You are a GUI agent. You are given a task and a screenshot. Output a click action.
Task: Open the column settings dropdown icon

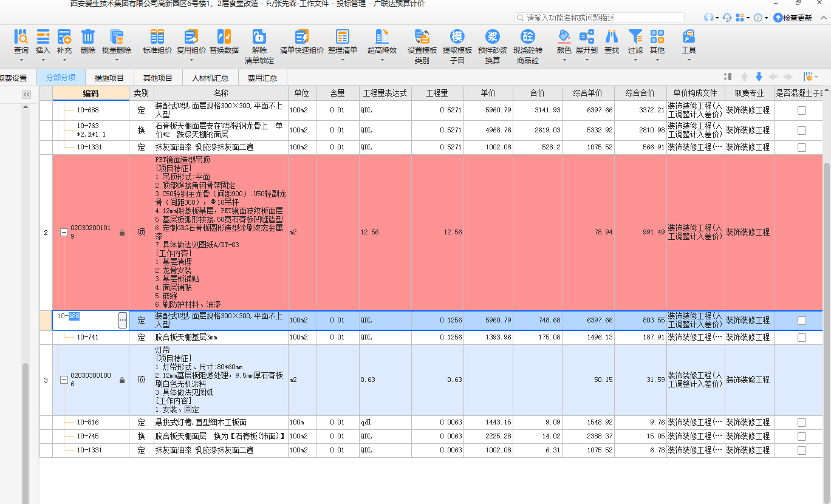coord(810,77)
